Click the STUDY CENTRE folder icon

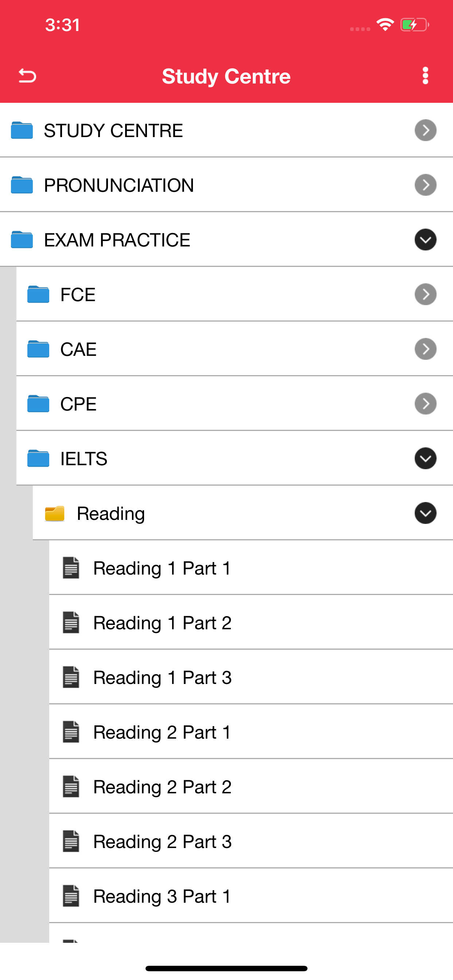[x=22, y=130]
